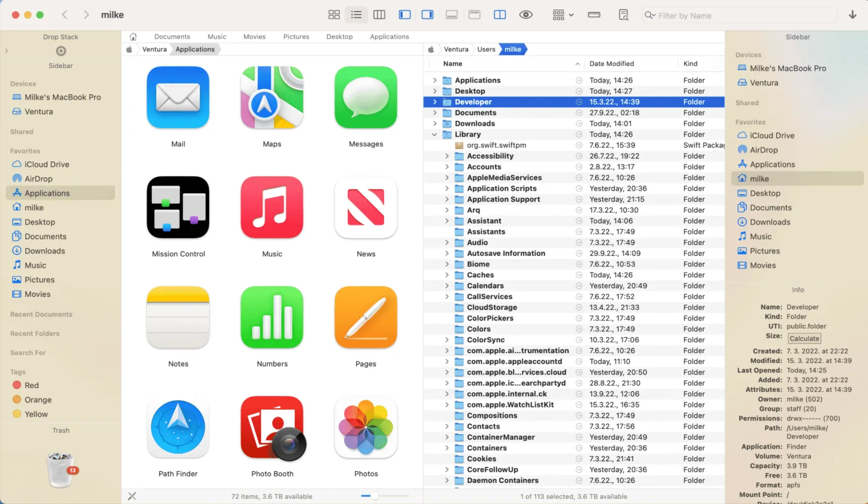The height and width of the screenshot is (504, 868).
Task: Switch to column view in toolbar
Action: click(x=379, y=15)
